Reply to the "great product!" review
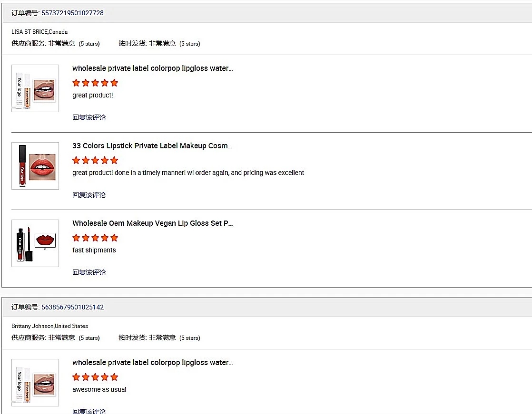The image size is (532, 414). 89,117
